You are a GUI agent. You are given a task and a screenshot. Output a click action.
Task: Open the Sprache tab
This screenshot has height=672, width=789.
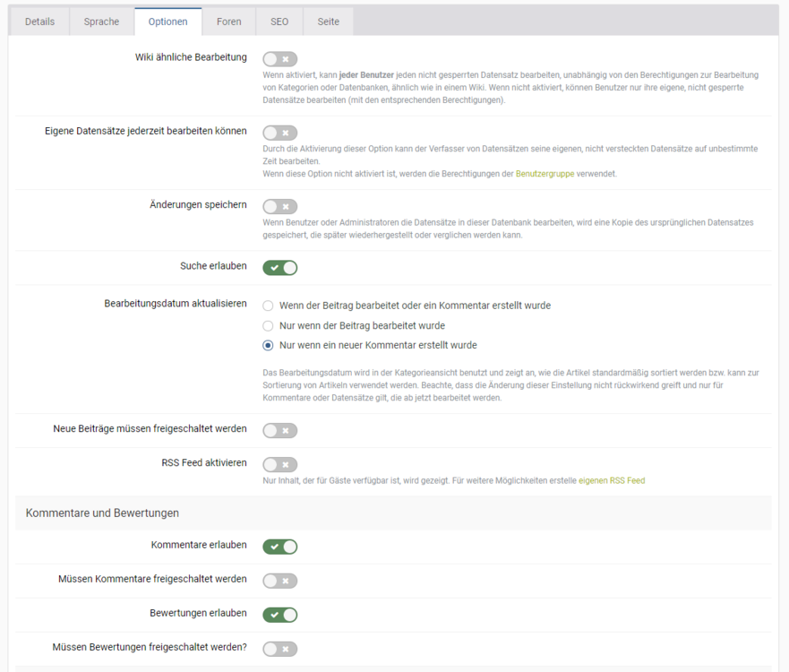click(x=100, y=22)
